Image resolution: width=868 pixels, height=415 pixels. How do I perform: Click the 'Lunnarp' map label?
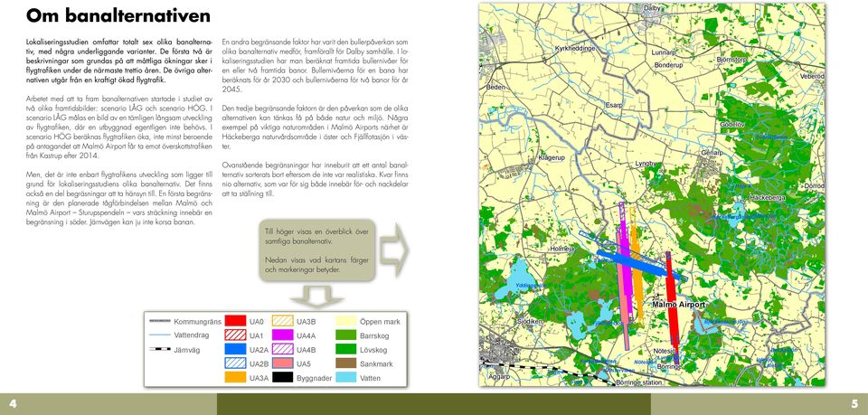click(665, 53)
